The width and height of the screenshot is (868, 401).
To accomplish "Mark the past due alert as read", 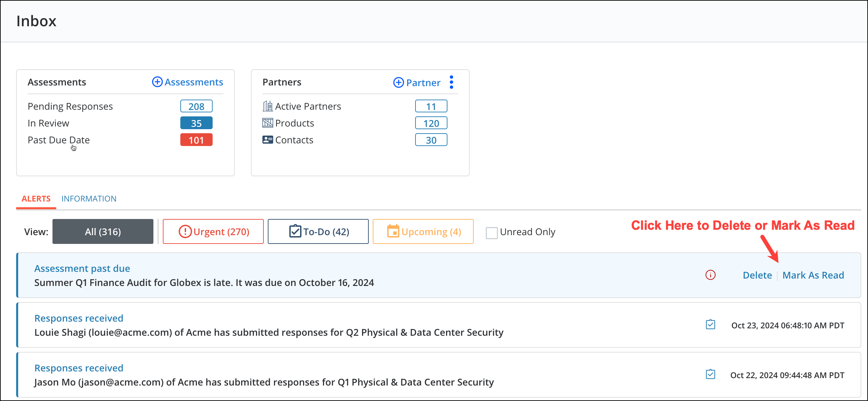I will coord(813,275).
